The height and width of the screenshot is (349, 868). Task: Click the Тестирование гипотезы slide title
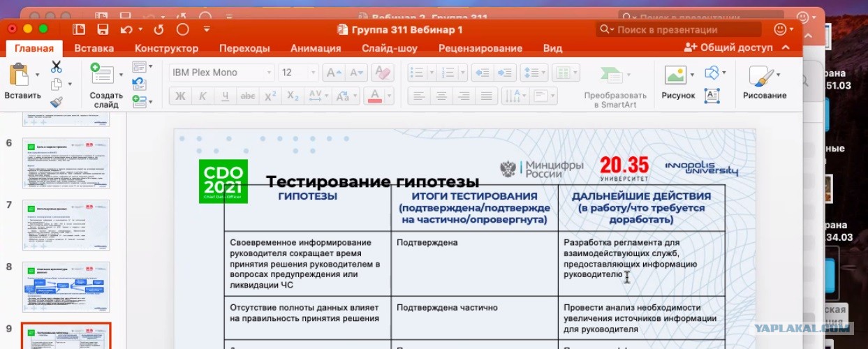pos(372,181)
